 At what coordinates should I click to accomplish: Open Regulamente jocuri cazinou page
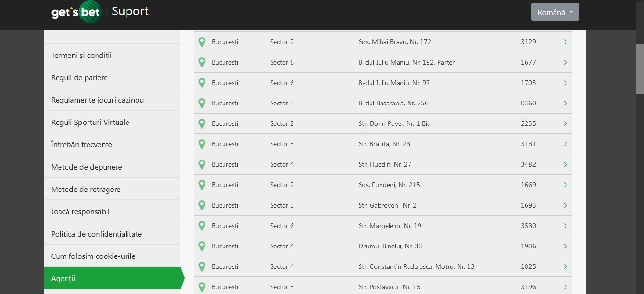point(112,100)
